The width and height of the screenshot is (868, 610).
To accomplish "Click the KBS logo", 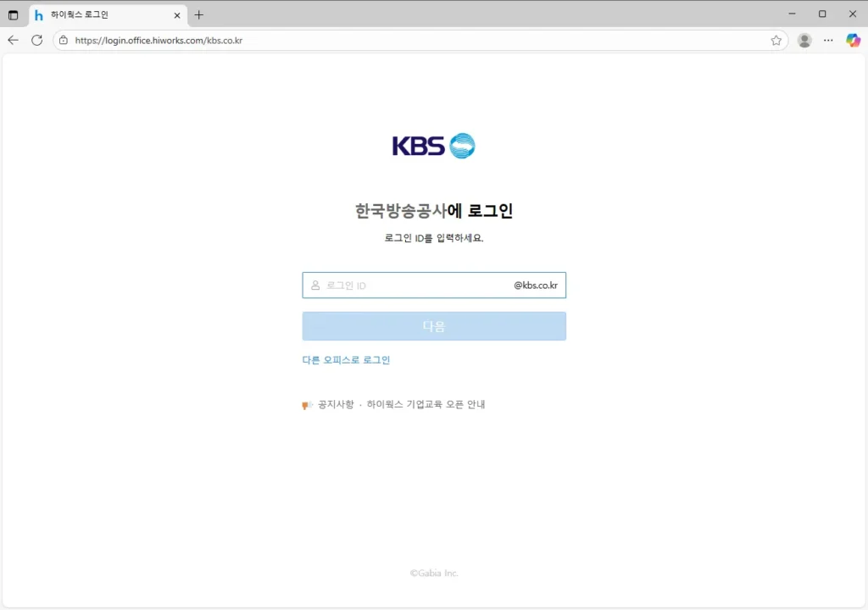I will 433,146.
